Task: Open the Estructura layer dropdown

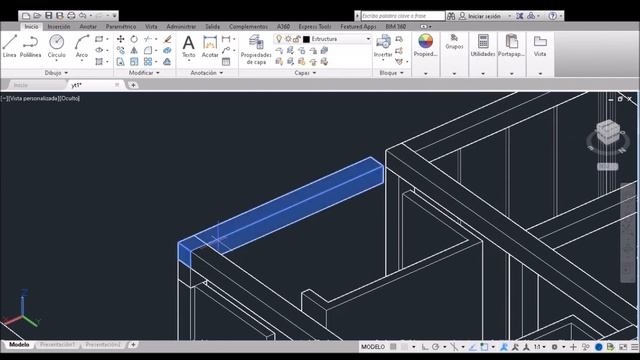Action: [368, 39]
